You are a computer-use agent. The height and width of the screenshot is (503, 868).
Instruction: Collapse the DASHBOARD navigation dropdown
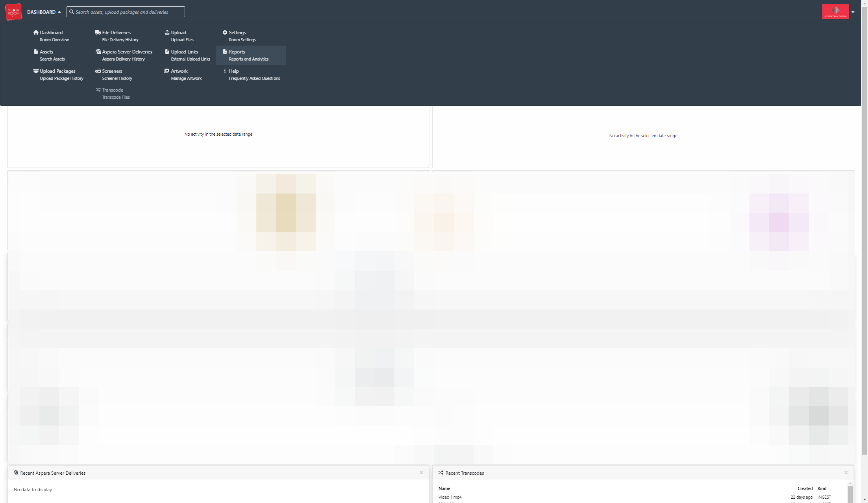pos(44,12)
